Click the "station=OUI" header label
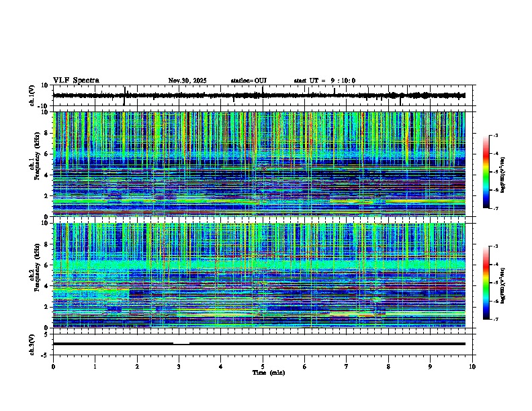This screenshot has width=532, height=411. (x=249, y=81)
